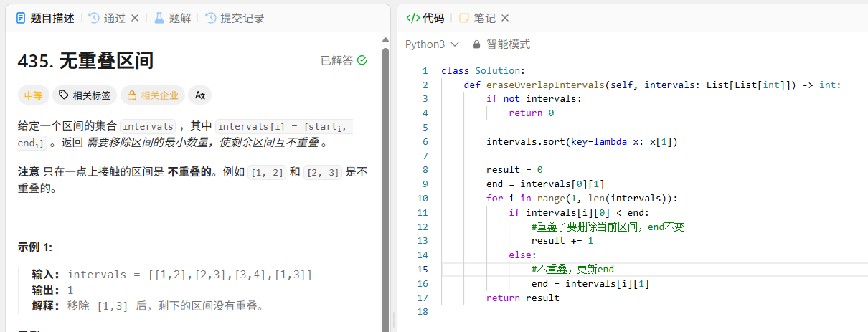
Task: Show 相关标签 topics
Action: click(85, 95)
